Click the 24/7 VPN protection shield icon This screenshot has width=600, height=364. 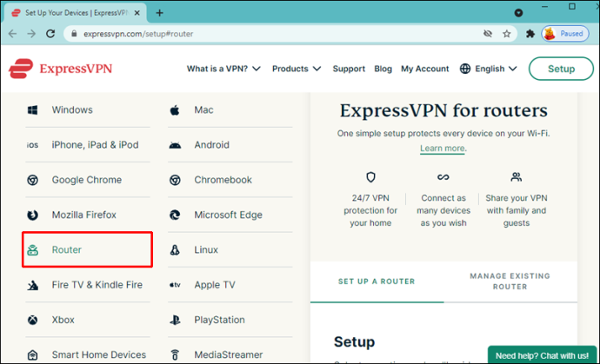point(370,177)
